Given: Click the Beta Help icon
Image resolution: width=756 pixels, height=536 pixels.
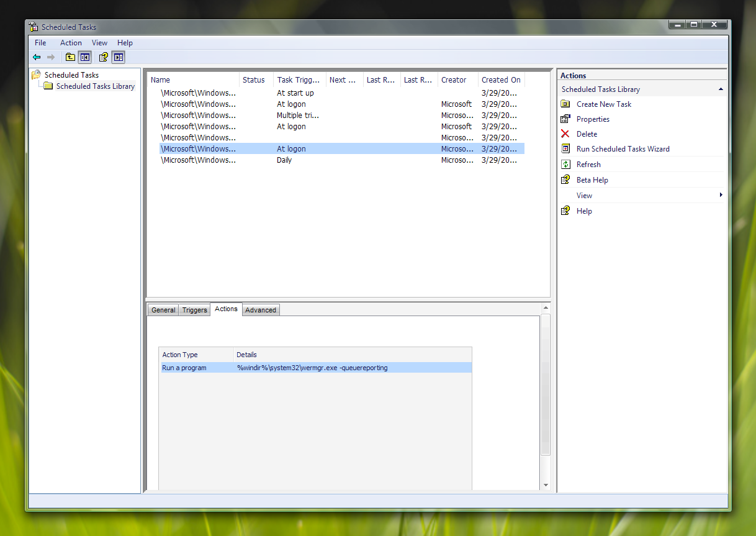Looking at the screenshot, I should (565, 180).
